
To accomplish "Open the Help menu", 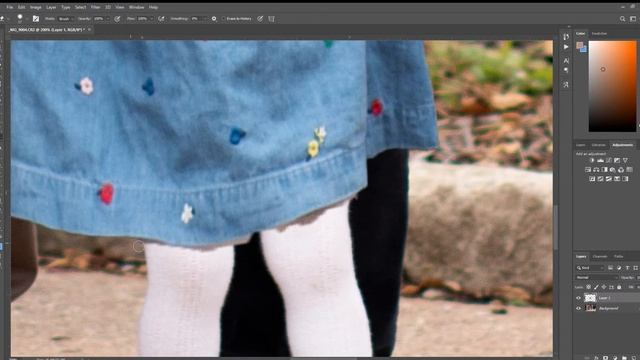I will [x=153, y=7].
